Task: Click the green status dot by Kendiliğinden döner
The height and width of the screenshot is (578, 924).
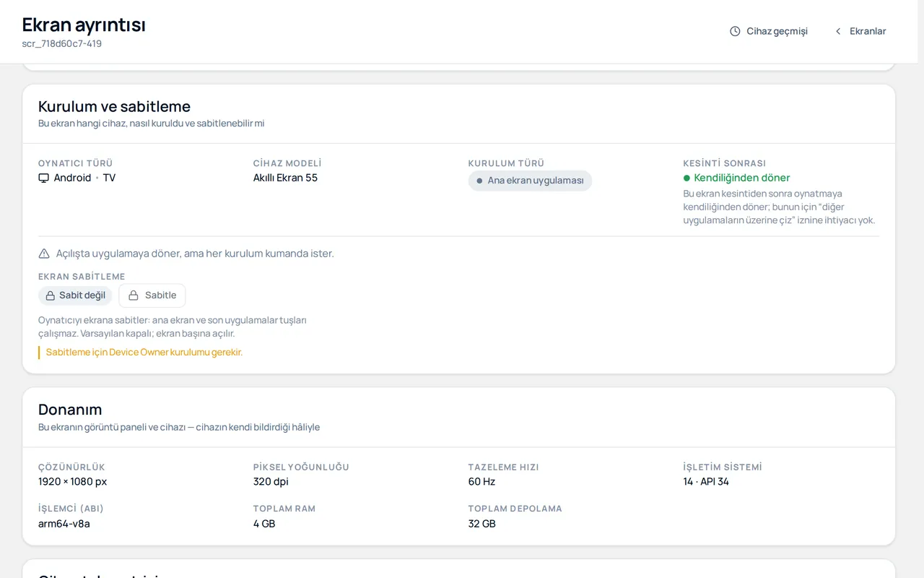Action: 687,178
